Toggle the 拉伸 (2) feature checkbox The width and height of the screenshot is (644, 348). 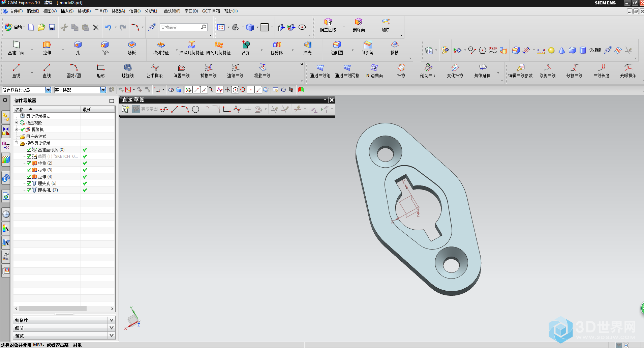click(x=29, y=163)
